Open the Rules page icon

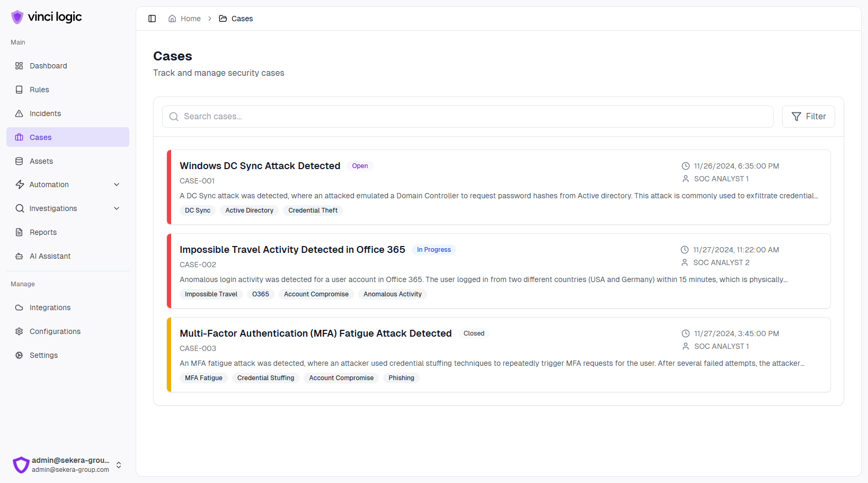[19, 90]
